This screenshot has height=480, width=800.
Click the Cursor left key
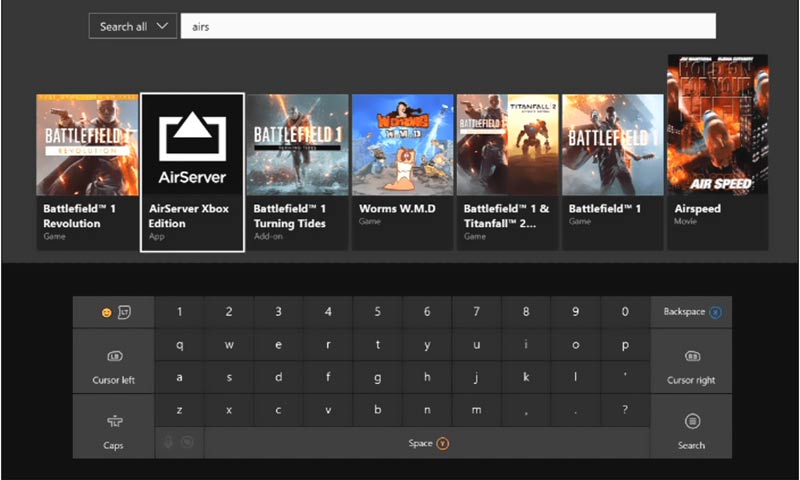click(x=113, y=361)
